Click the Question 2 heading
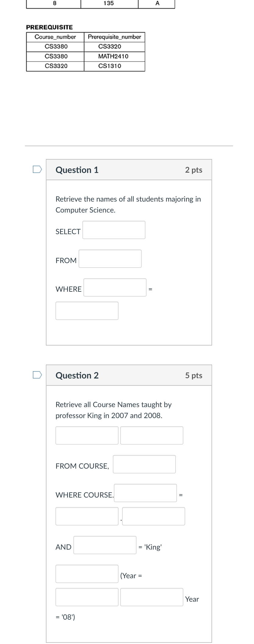This screenshot has width=254, height=644. point(77,375)
